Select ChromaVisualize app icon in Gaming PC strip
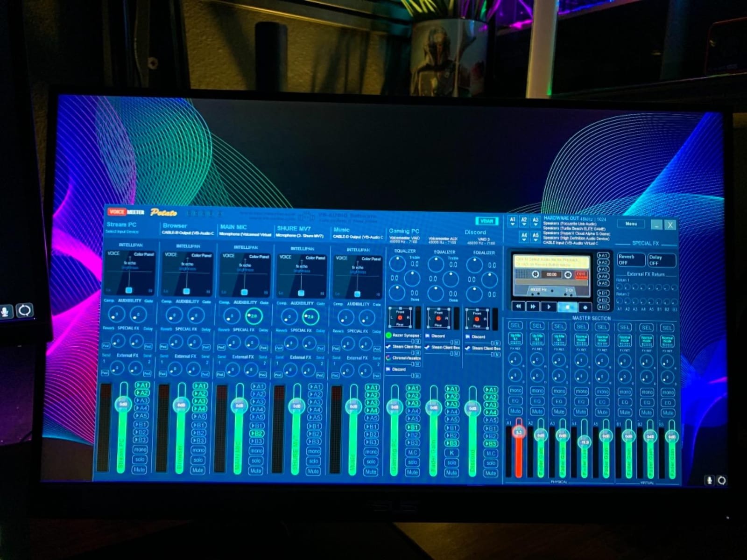747x560 pixels. tap(388, 358)
